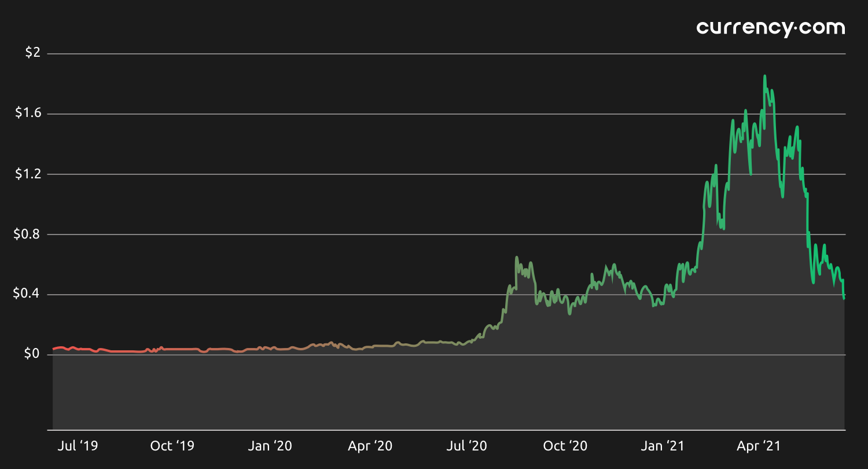
Task: Click the Jul '19 date label
Action: coord(79,446)
